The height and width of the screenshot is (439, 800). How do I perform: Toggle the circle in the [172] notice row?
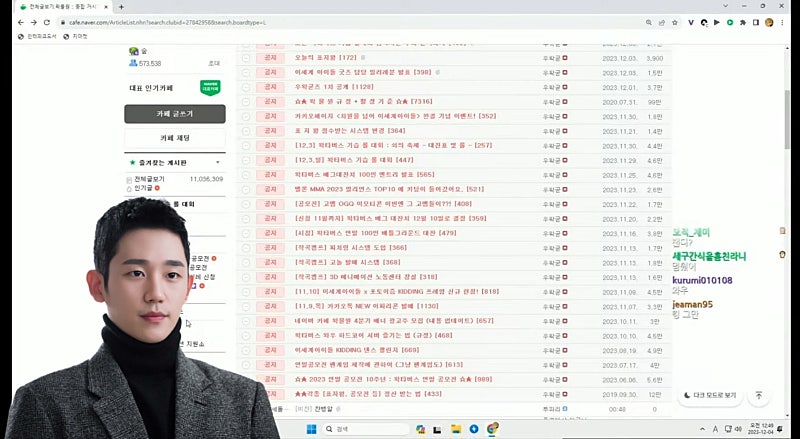(246, 58)
